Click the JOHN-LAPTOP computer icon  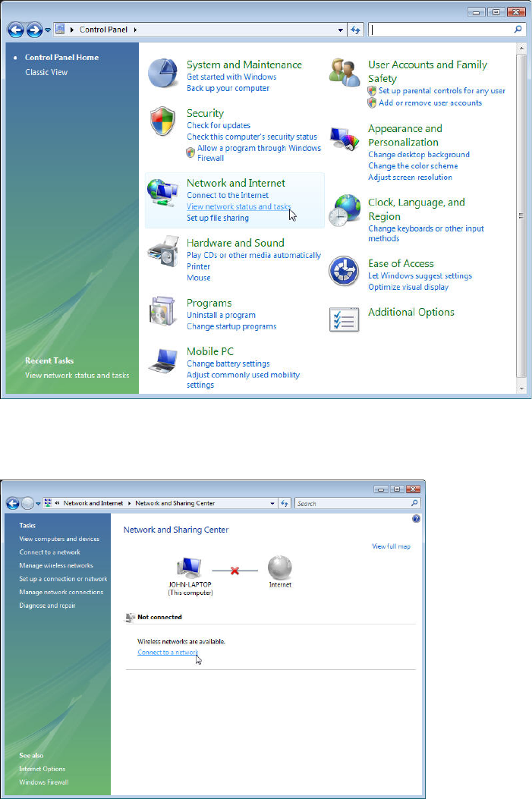click(190, 568)
